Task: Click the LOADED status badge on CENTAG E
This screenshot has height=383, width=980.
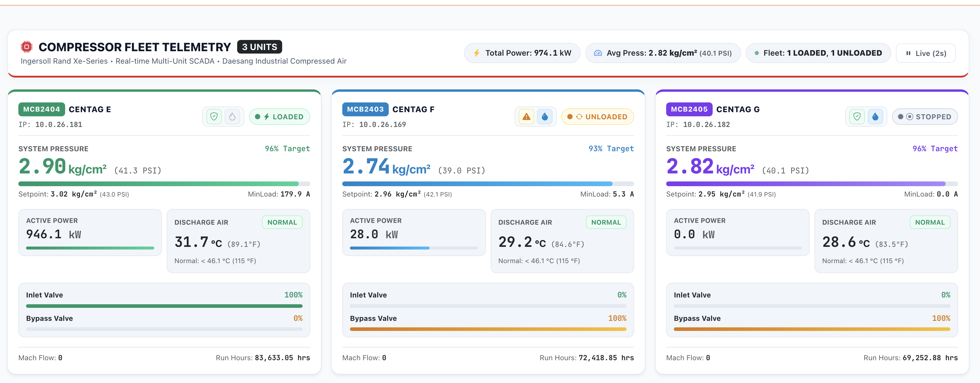Action: (x=279, y=117)
